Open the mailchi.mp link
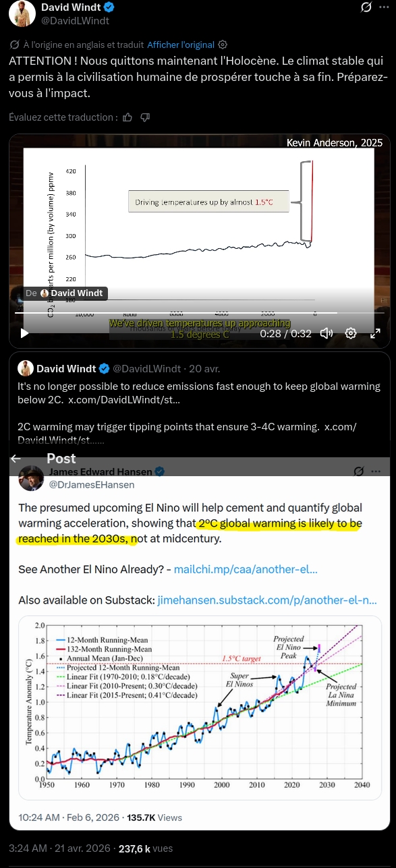 (x=246, y=569)
